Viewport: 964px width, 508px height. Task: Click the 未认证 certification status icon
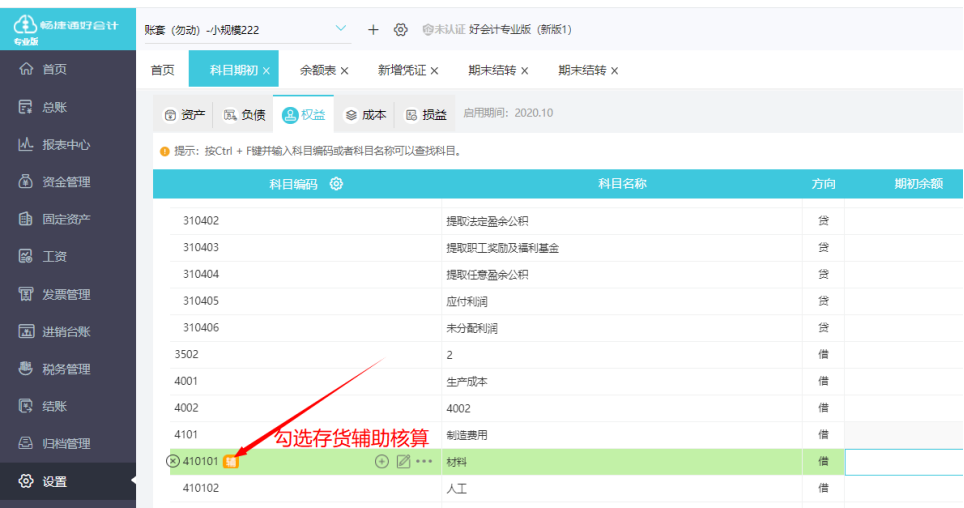click(428, 30)
